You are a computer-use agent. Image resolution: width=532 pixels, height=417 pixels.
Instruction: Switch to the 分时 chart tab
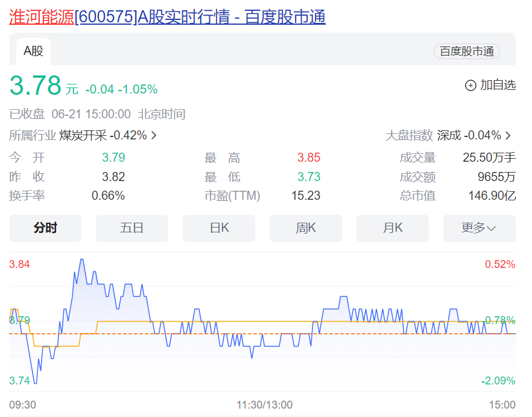click(45, 228)
